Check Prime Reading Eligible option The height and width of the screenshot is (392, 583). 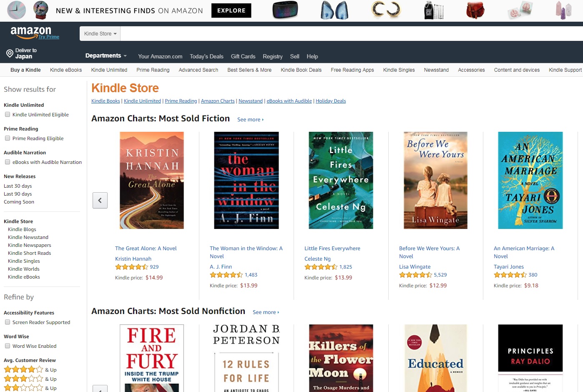click(x=8, y=138)
